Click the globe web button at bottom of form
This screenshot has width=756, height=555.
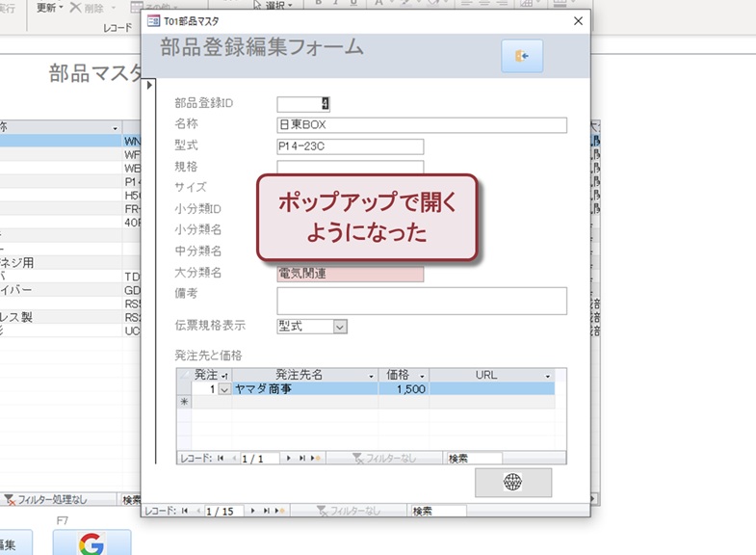(512, 483)
